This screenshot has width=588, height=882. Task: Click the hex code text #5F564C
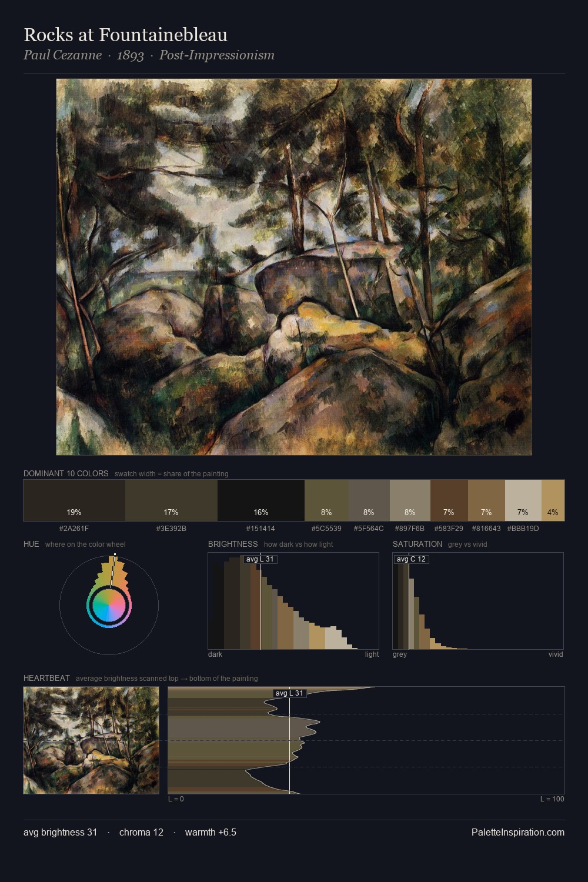click(369, 529)
